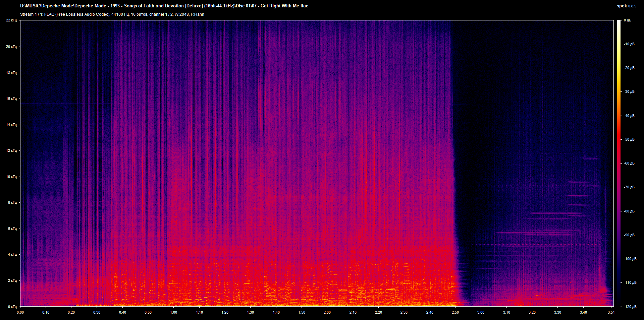Select the 1:00 time axis marker
Screen dimensions: 644x320
click(x=174, y=312)
